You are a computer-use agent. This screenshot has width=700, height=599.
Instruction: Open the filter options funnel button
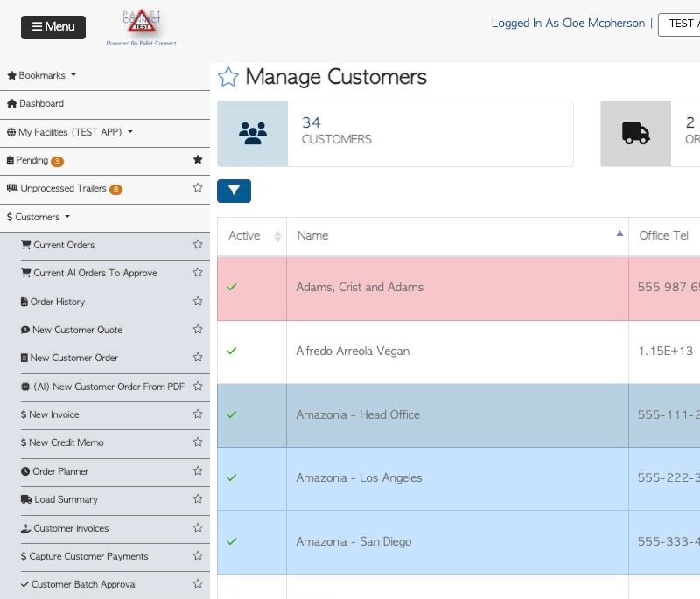234,191
